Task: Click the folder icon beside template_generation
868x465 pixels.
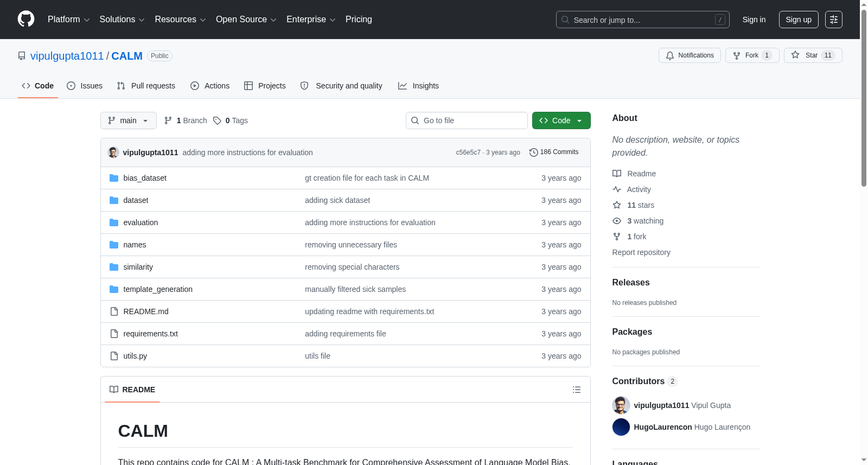Action: pos(114,289)
